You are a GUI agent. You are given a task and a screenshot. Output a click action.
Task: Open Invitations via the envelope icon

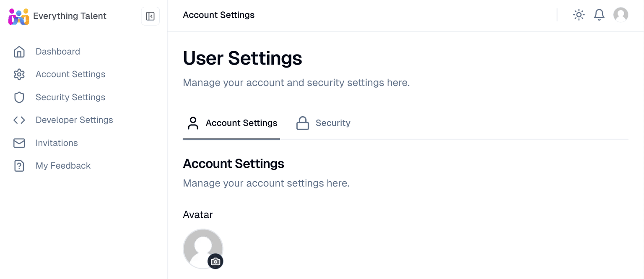pyautogui.click(x=19, y=143)
